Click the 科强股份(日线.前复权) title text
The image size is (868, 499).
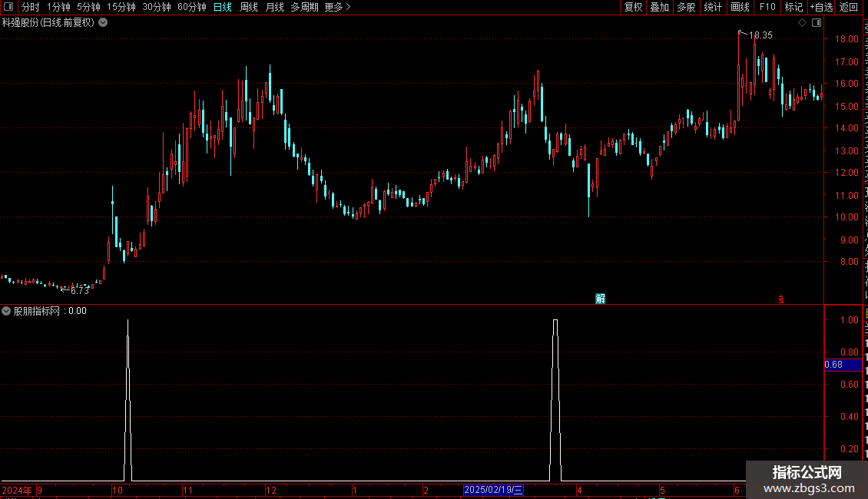point(48,23)
